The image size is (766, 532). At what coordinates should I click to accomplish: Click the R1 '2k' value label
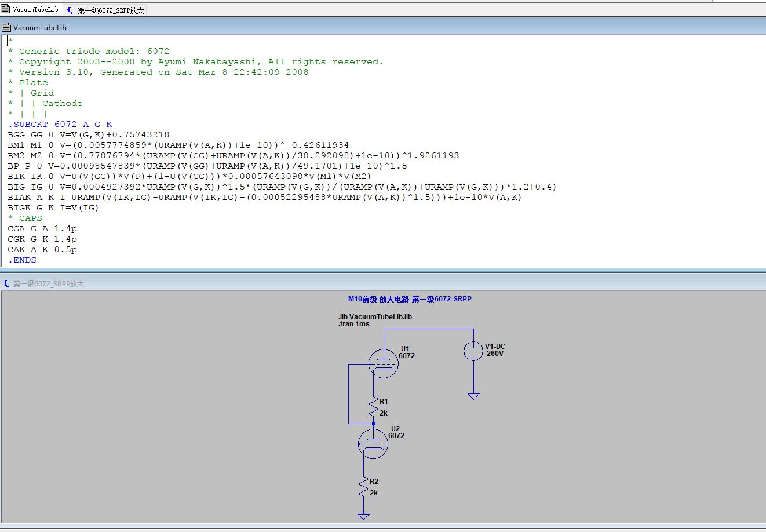384,413
